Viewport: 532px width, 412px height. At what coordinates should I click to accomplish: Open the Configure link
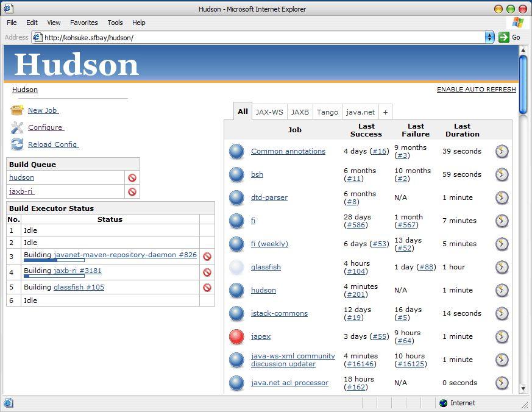tap(46, 127)
